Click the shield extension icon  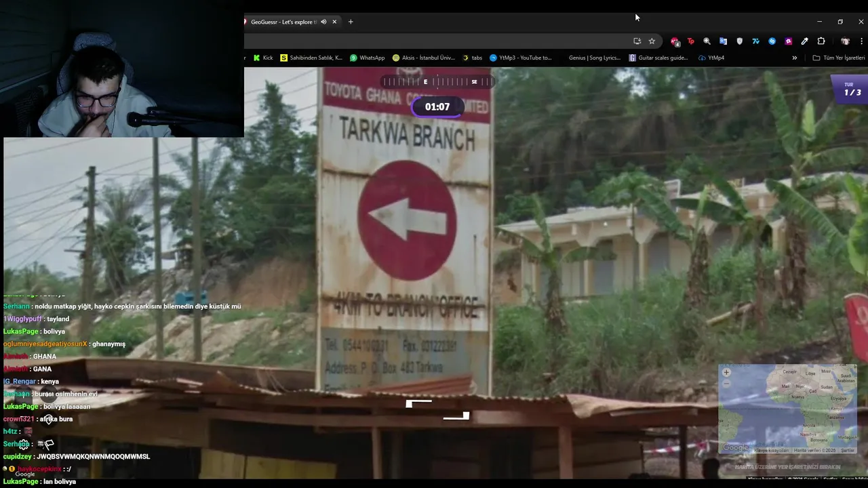coord(739,41)
